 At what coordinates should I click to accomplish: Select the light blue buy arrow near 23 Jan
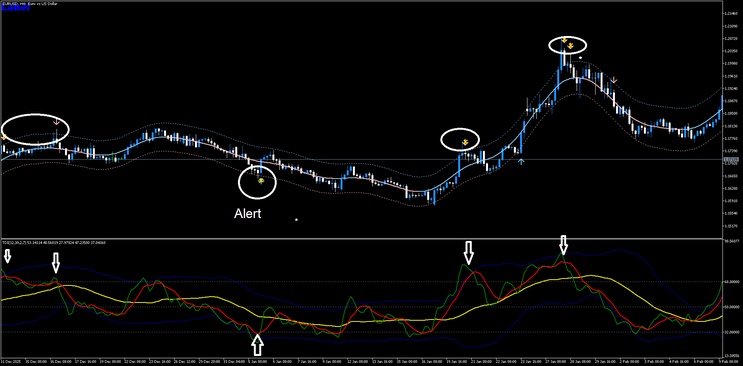pos(521,162)
